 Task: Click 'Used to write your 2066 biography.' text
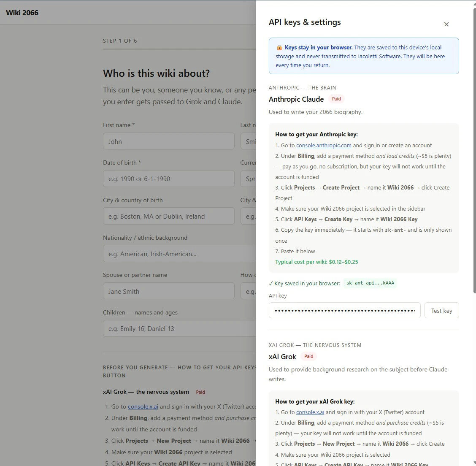(x=316, y=112)
